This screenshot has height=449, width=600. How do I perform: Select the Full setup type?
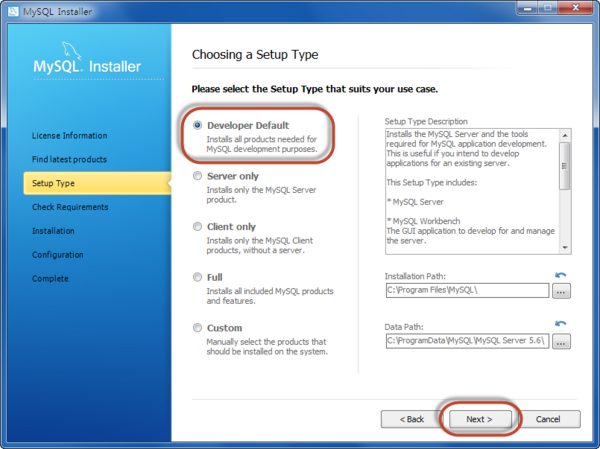pos(197,277)
